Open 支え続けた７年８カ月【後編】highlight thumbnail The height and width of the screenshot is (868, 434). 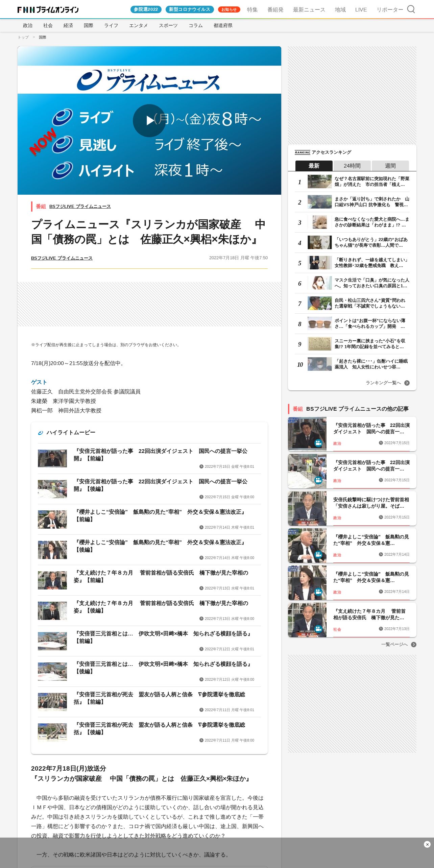pyautogui.click(x=52, y=610)
